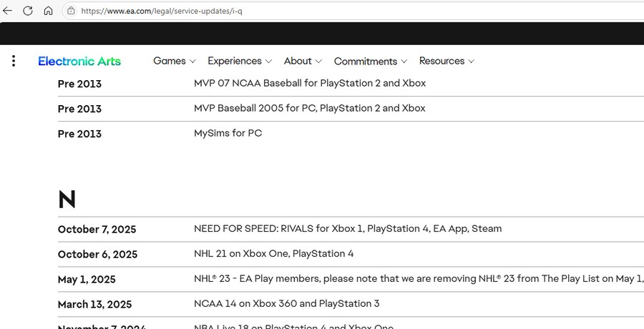Select the MVP 07 NCAA Baseball entry

tap(309, 84)
